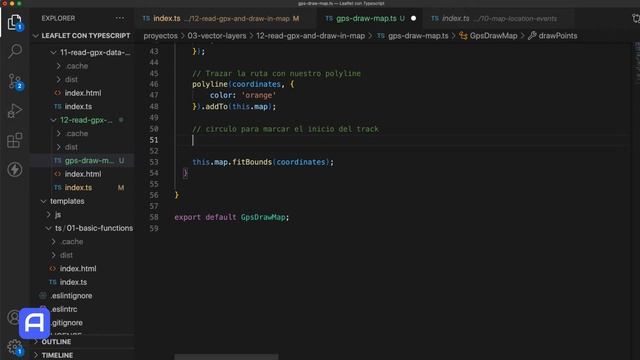
Task: Open the Manage gear menu
Action: 15,347
